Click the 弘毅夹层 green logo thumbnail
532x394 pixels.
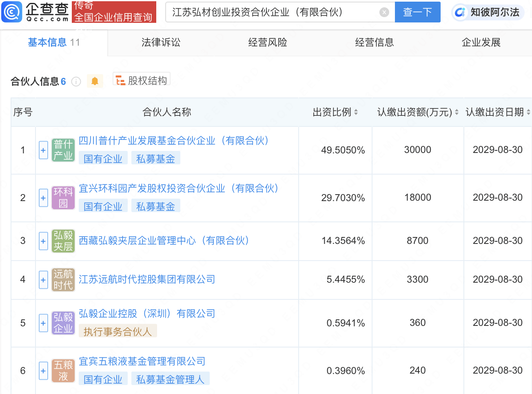(x=63, y=241)
